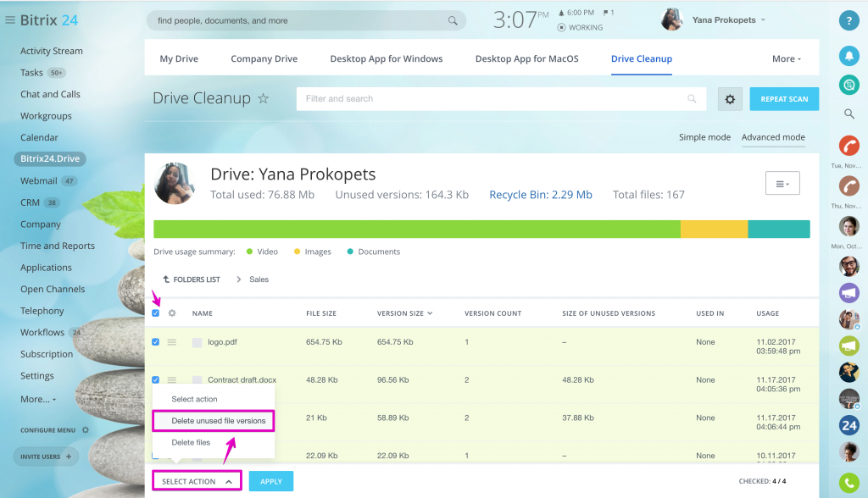Open the hamburger menu beside Bitrix 24

pos(9,20)
